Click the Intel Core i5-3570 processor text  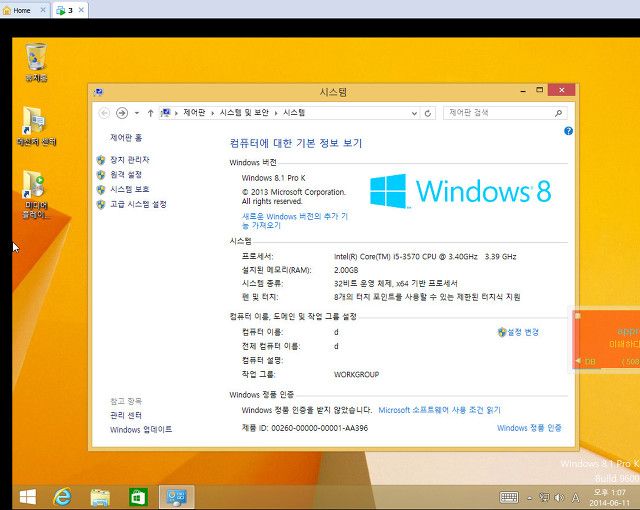425,257
